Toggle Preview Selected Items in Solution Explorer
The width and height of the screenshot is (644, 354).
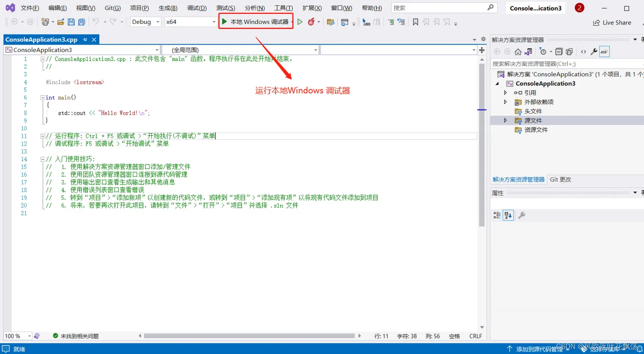604,52
